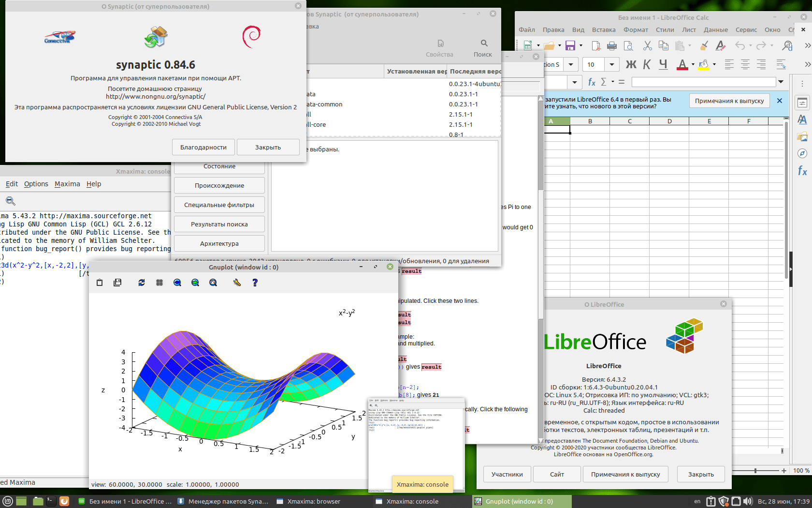Apply yellow background color swatch in Calc

704,65
